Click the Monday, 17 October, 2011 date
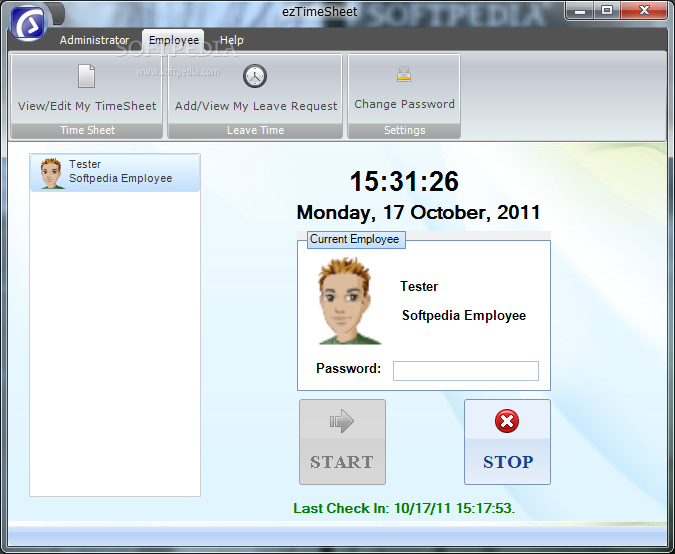Screen dimensions: 675x554 click(418, 213)
